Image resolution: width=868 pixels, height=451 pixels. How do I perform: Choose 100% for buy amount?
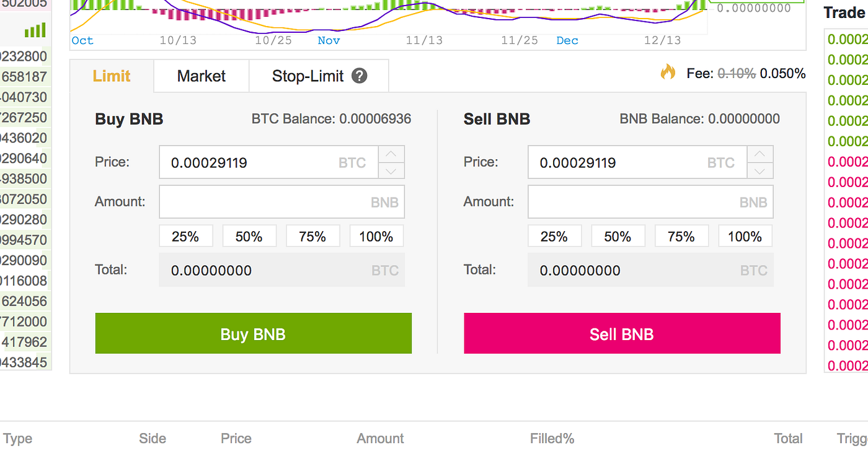tap(376, 237)
